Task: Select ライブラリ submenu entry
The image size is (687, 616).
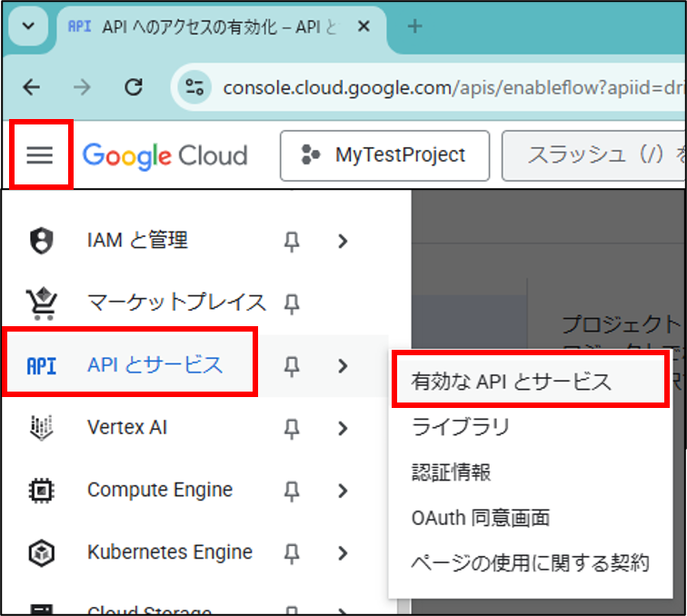Action: click(530, 427)
